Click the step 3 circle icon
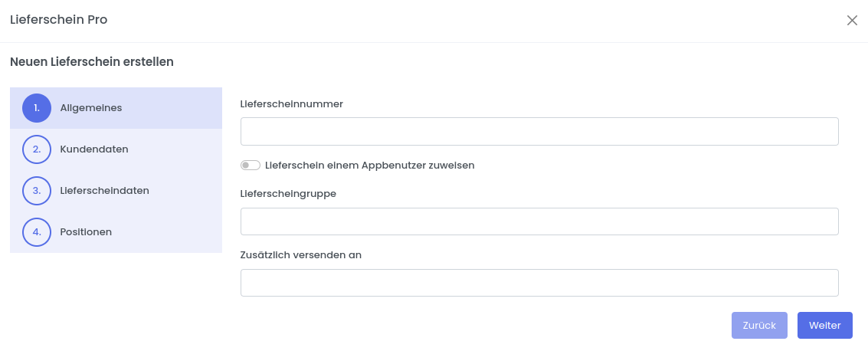The height and width of the screenshot is (351, 868). 37,191
